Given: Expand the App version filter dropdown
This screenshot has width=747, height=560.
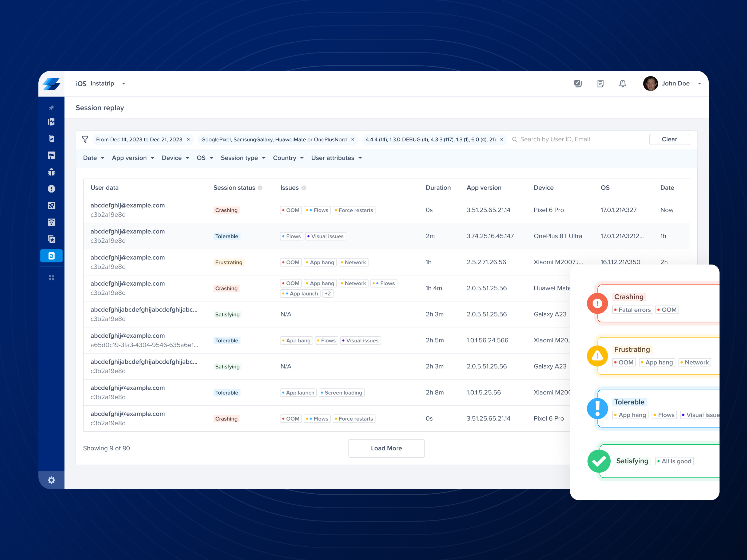Looking at the screenshot, I should tap(133, 158).
